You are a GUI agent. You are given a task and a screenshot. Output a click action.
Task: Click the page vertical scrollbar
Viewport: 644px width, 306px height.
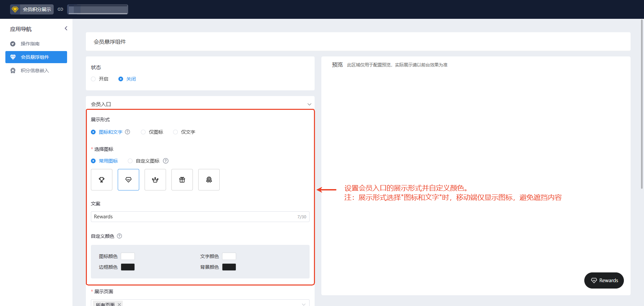[x=642, y=104]
